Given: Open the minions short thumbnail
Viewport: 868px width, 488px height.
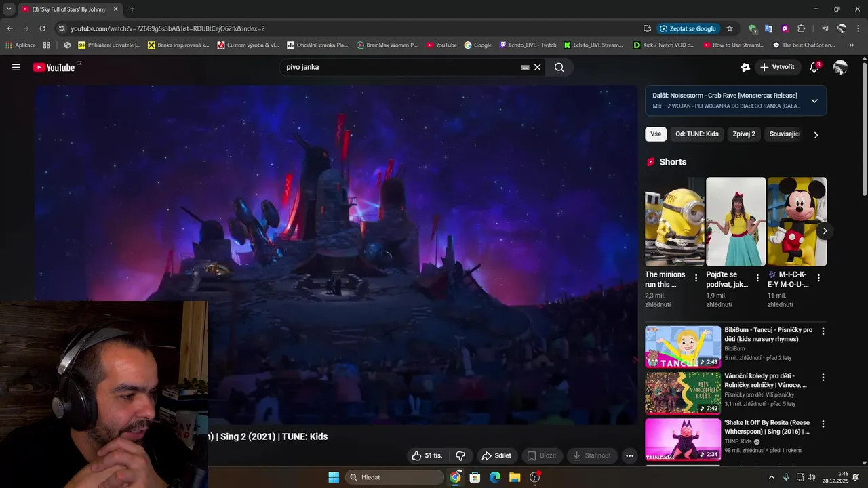Looking at the screenshot, I should click(675, 222).
